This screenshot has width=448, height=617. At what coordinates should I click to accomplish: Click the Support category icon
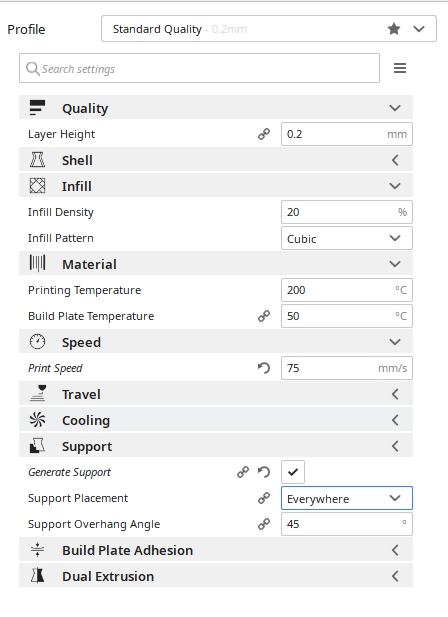37,446
